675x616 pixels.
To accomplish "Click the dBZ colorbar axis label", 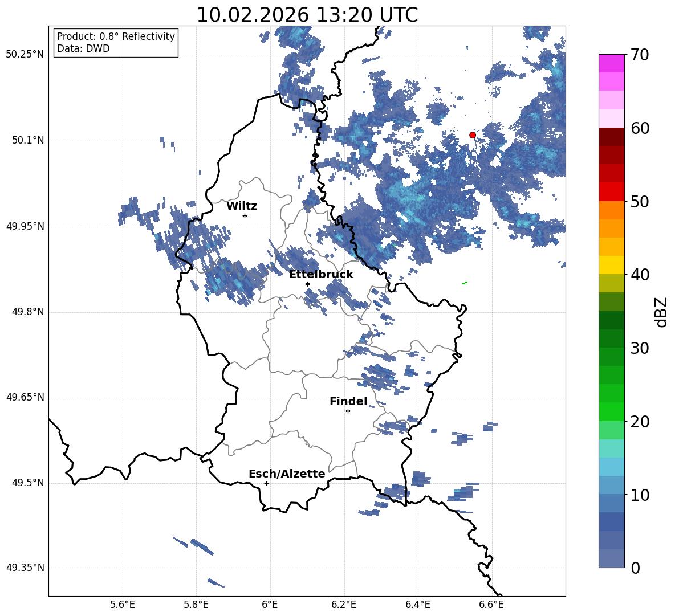I will (x=661, y=312).
